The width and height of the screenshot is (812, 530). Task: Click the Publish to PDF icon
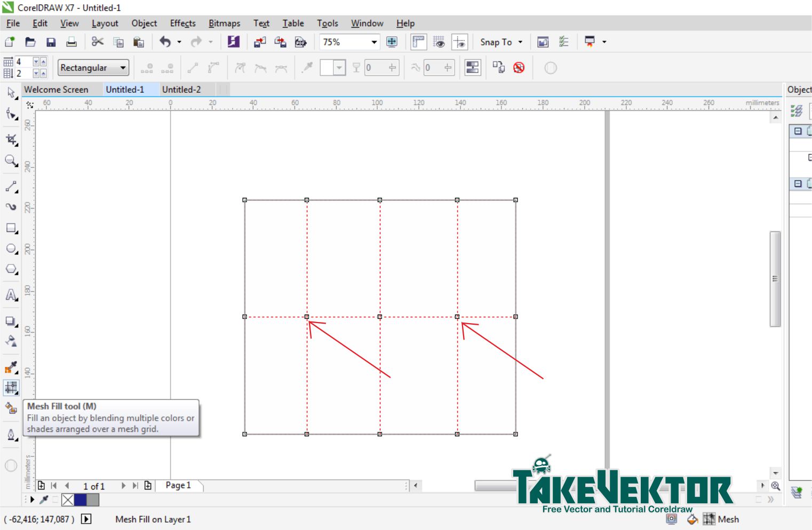coord(300,42)
